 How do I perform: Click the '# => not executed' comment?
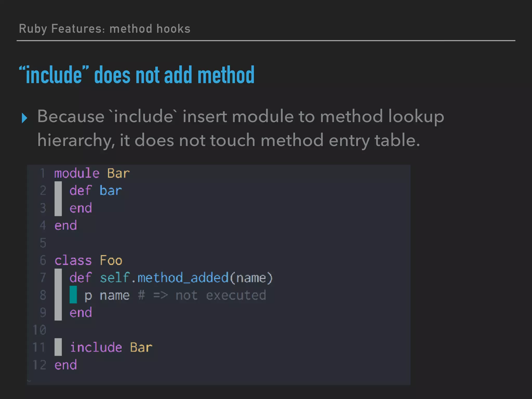coord(202,295)
